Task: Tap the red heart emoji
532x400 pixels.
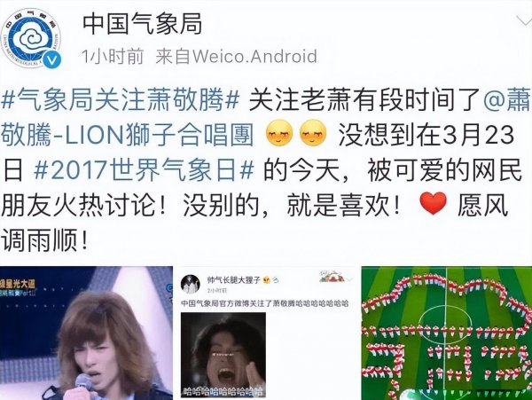Action: (x=433, y=203)
